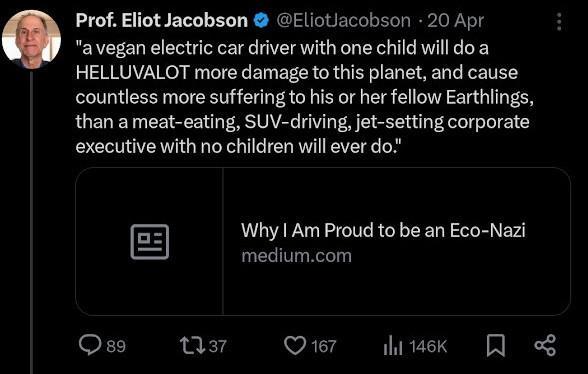The height and width of the screenshot is (374, 588).
Task: Click the 146K views count
Action: click(x=428, y=346)
